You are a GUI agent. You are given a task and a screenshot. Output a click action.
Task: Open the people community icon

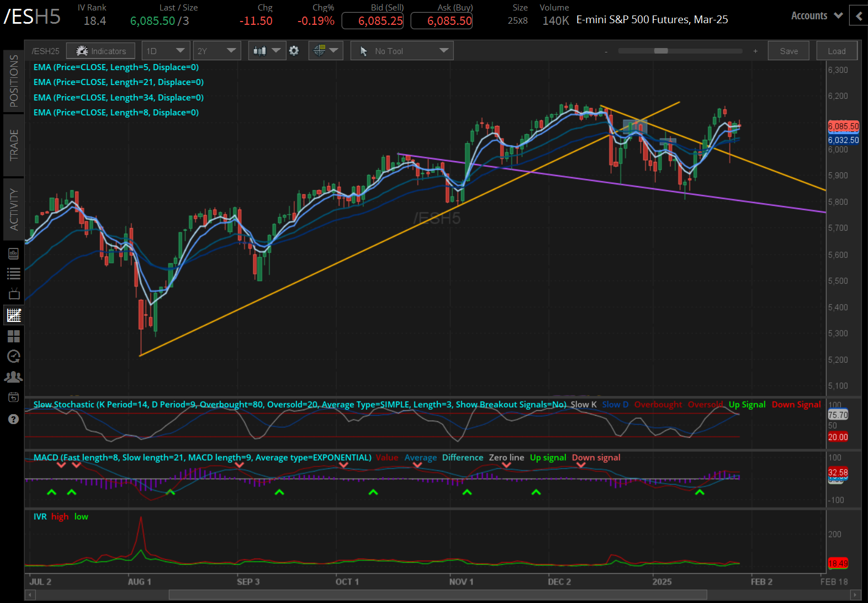pos(14,377)
